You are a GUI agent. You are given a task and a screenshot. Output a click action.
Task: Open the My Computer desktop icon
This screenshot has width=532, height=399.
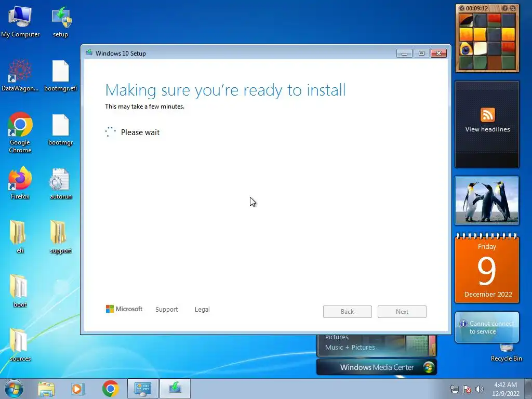[x=20, y=21]
